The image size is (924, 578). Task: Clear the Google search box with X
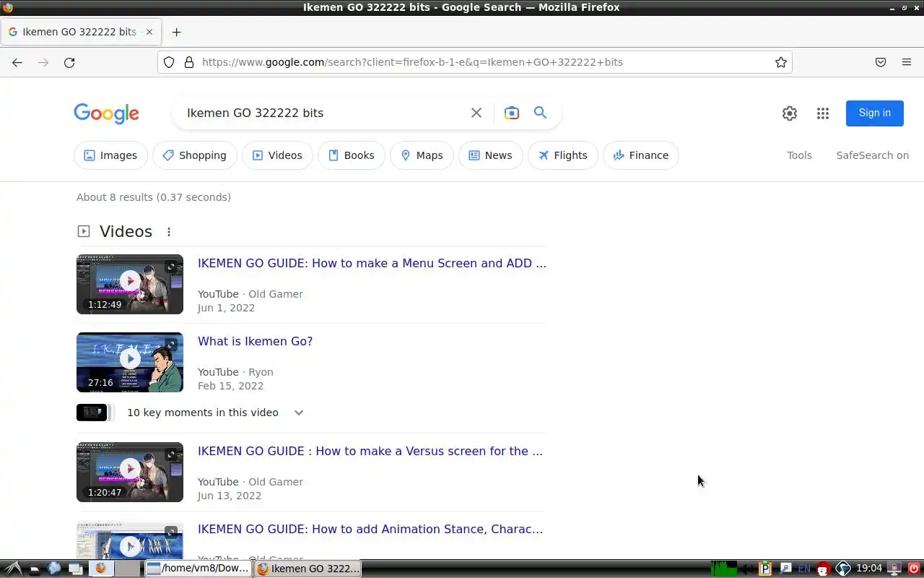tap(476, 113)
